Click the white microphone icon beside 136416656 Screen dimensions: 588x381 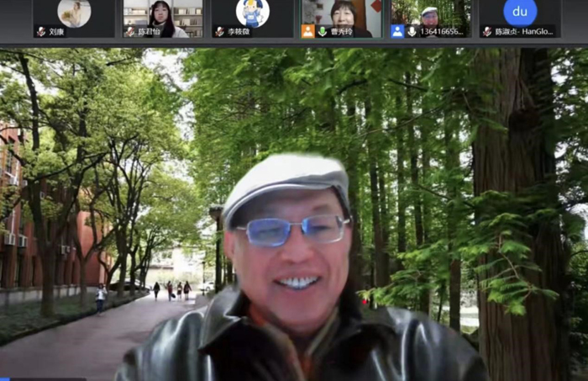[412, 31]
